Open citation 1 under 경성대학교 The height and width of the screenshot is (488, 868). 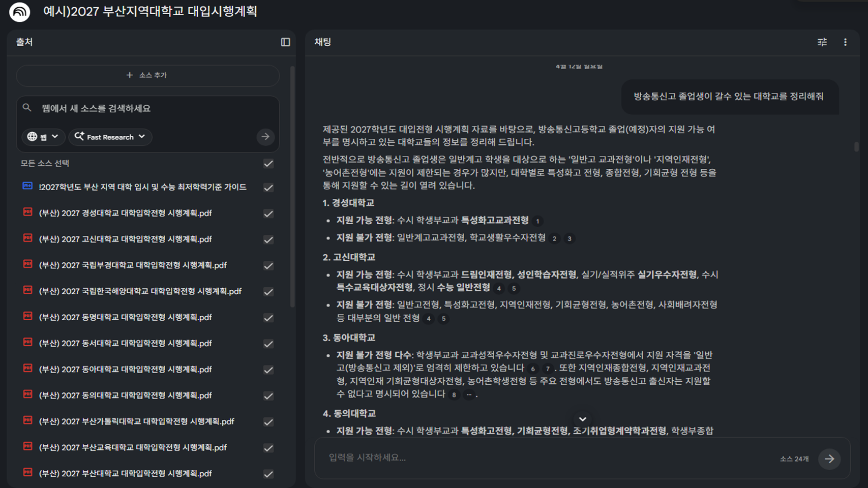[x=537, y=221]
